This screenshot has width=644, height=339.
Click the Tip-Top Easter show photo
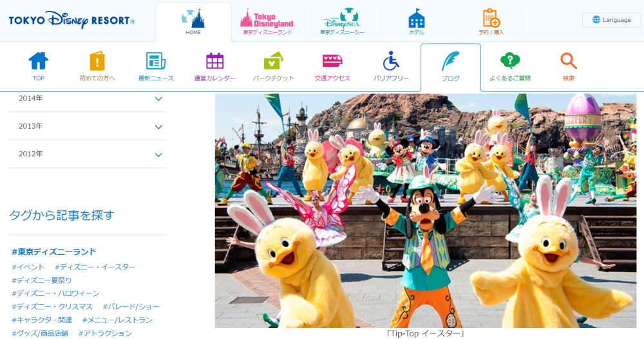click(x=426, y=210)
